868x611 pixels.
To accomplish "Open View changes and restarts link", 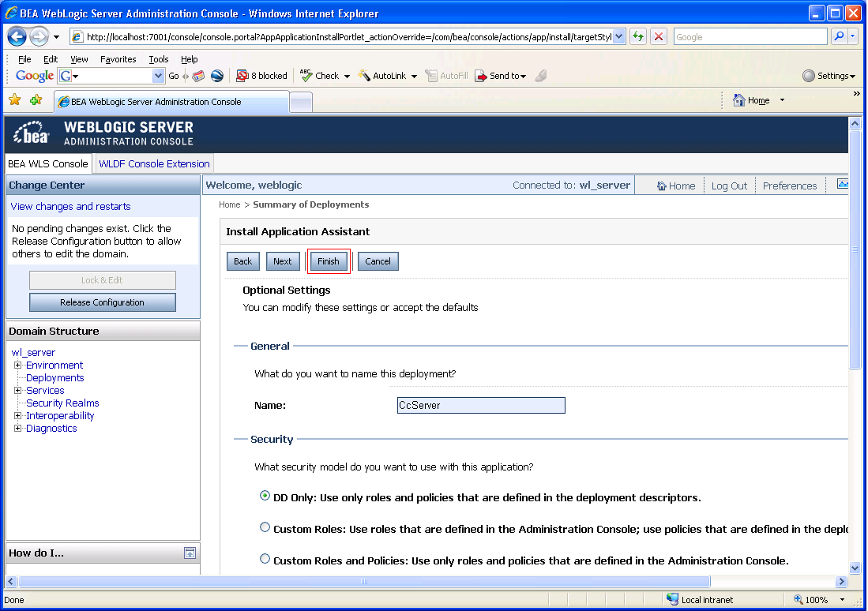I will click(x=71, y=207).
